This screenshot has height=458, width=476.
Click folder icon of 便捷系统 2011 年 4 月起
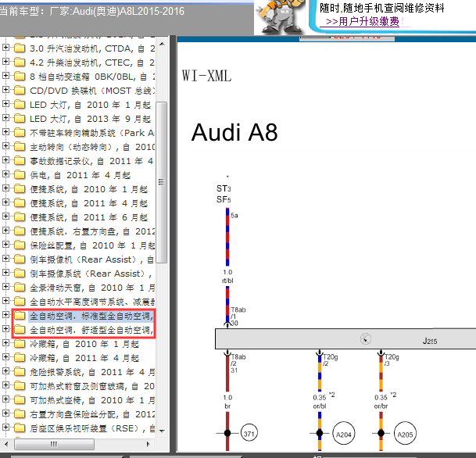click(x=20, y=202)
